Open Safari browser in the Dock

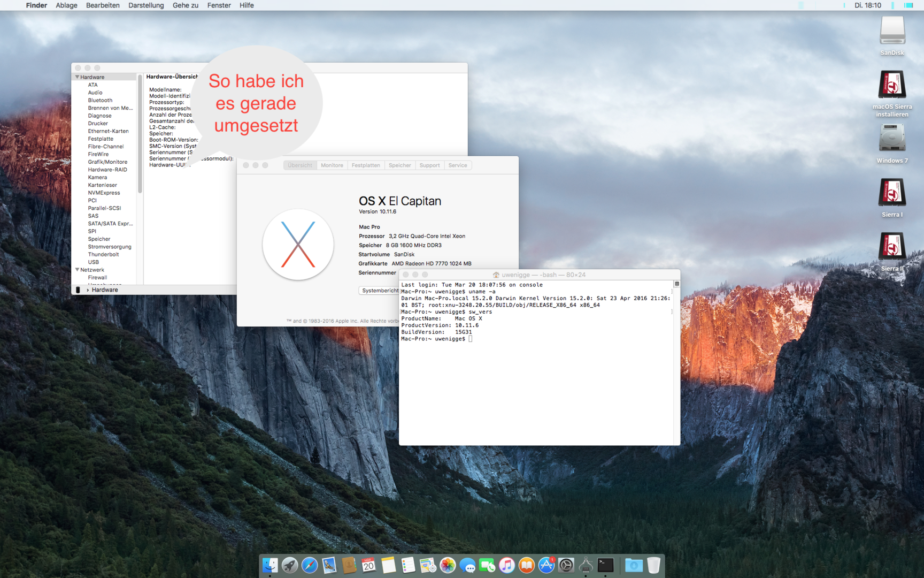tap(310, 565)
